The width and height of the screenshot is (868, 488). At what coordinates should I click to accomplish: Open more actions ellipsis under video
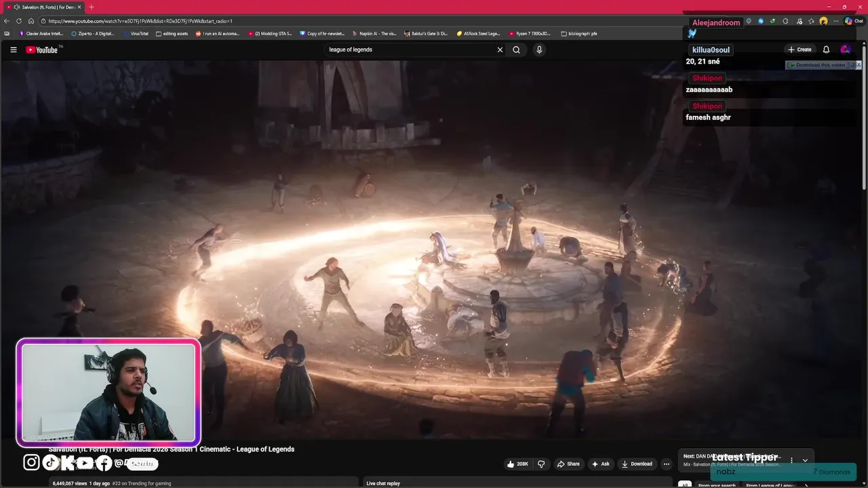(x=666, y=464)
